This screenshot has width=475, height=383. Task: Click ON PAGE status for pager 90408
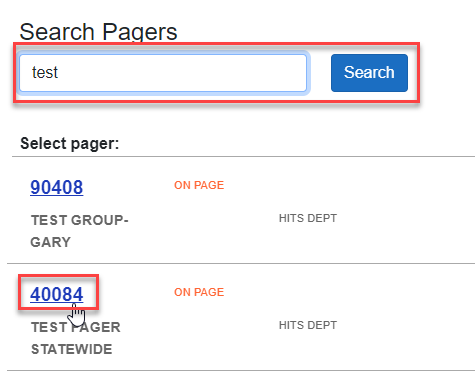199,185
